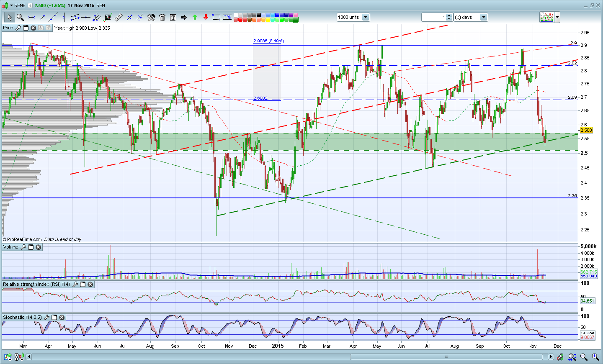Click the bottom-left chart export icon

click(8, 357)
